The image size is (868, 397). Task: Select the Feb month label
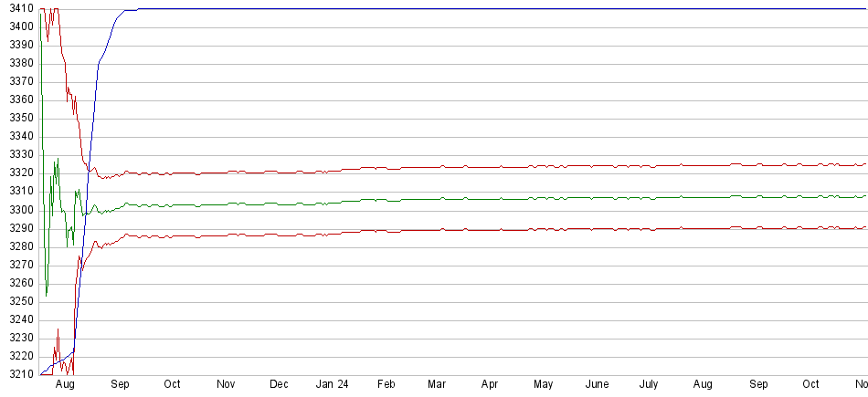pyautogui.click(x=386, y=385)
